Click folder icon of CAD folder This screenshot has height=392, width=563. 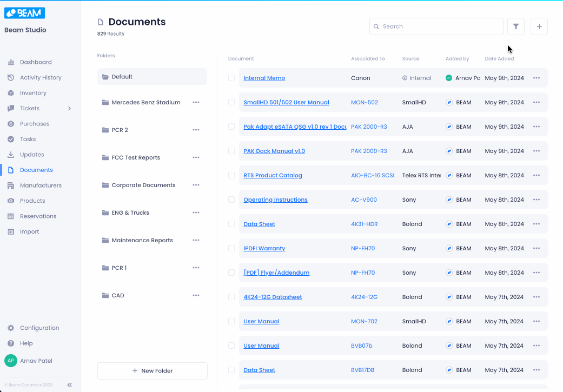(105, 295)
